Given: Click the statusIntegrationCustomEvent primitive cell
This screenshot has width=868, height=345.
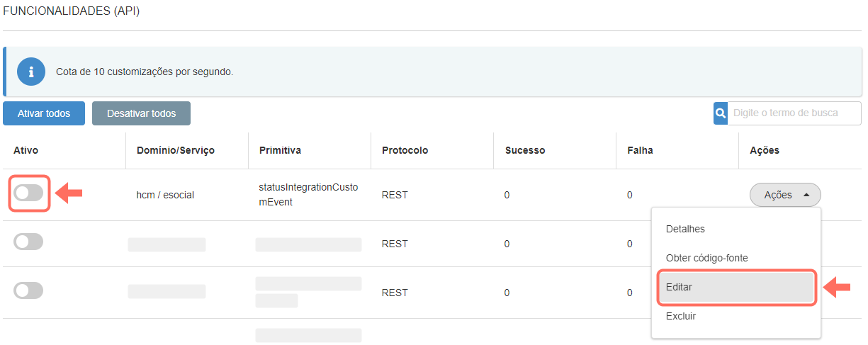Looking at the screenshot, I should click(308, 194).
